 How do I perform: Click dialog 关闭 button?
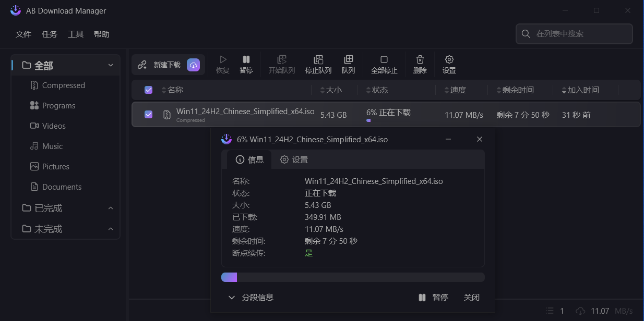tap(471, 298)
